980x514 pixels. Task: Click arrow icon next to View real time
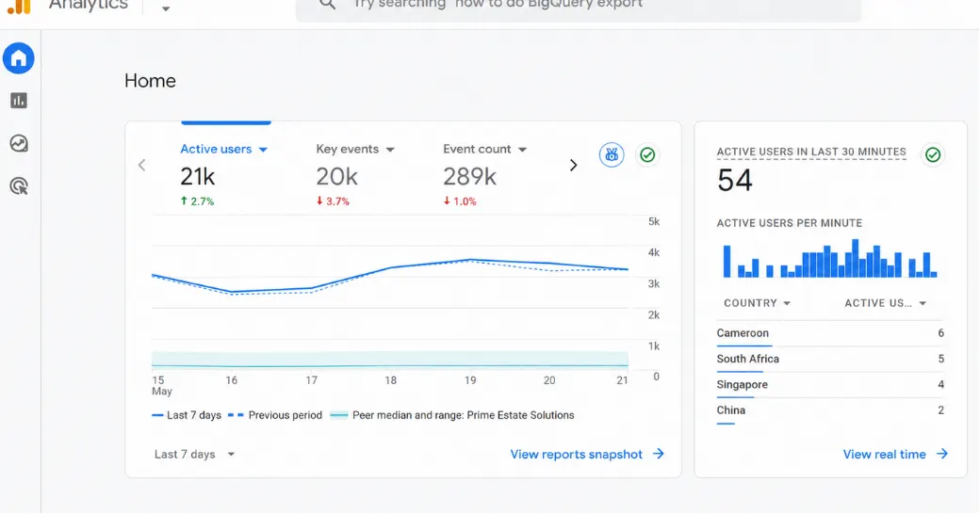tap(942, 454)
